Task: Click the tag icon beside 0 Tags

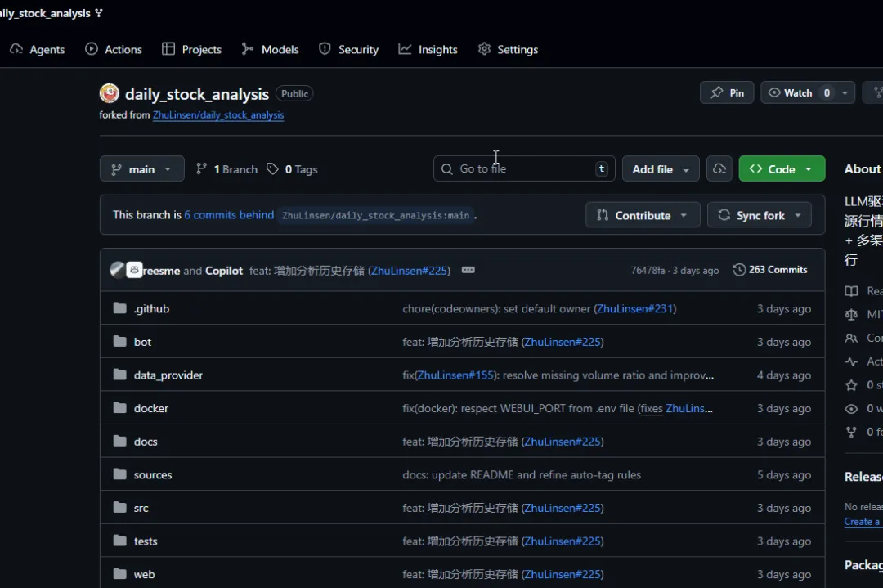Action: tap(272, 169)
